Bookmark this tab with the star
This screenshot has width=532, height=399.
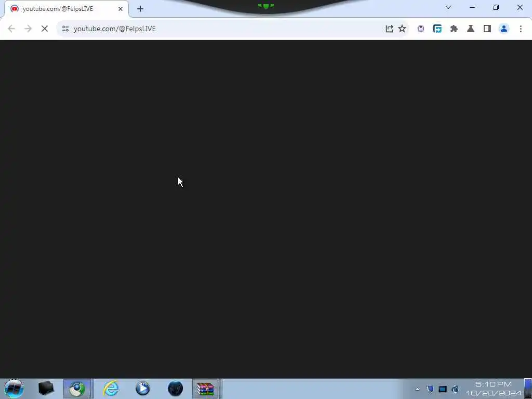[x=402, y=29]
